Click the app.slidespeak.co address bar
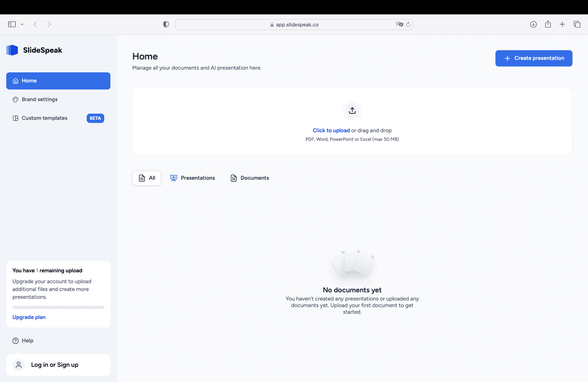The height and width of the screenshot is (382, 588). click(x=297, y=25)
